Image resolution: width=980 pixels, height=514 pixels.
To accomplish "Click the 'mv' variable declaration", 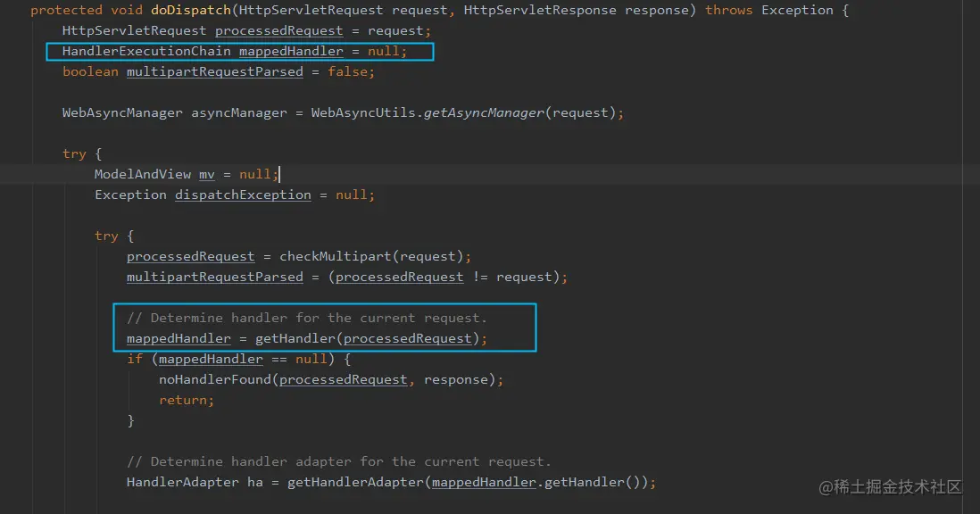I will coord(207,174).
